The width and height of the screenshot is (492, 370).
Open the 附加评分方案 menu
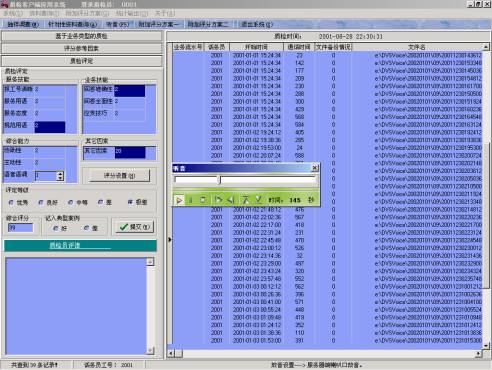click(87, 13)
